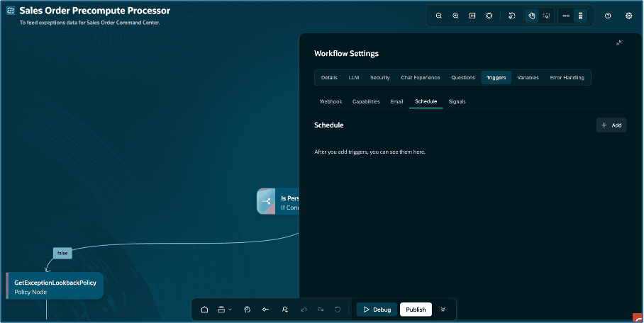Select the If Condition node icon

tap(266, 201)
